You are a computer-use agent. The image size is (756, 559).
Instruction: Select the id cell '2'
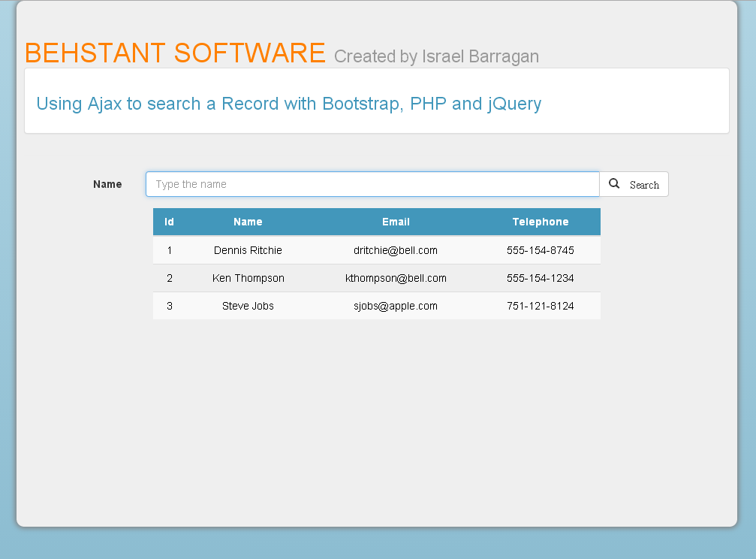tap(169, 278)
